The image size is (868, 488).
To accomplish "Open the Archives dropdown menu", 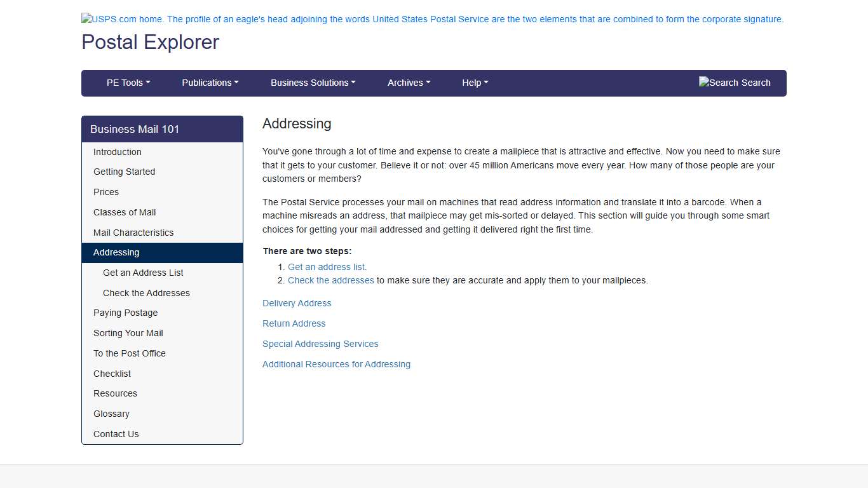I will (x=409, y=83).
